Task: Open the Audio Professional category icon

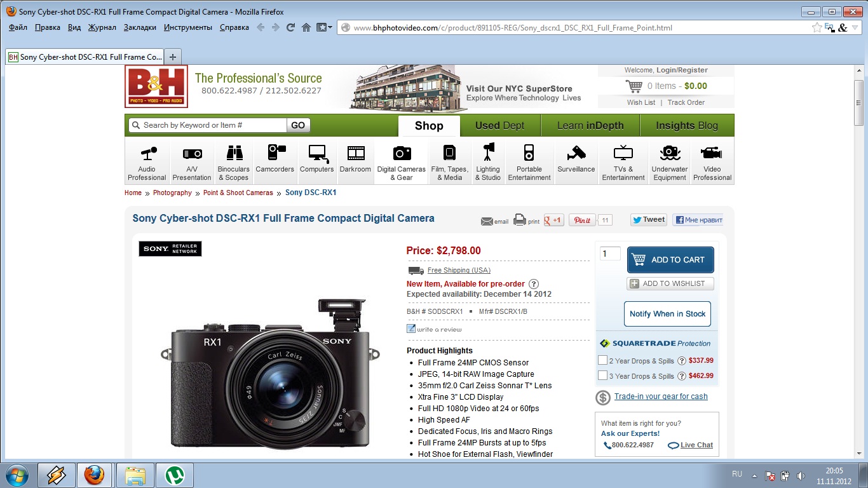Action: click(147, 163)
